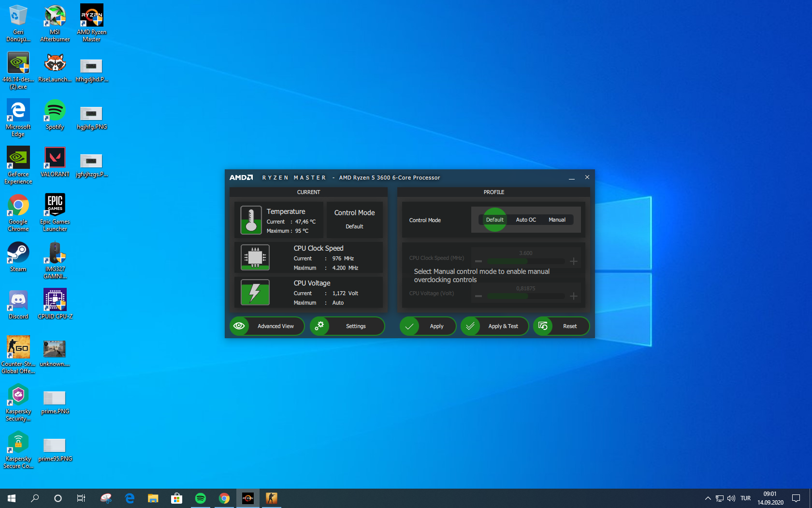Click the CPU Voltage lightning icon
Viewport: 812px width, 508px height.
coord(255,292)
